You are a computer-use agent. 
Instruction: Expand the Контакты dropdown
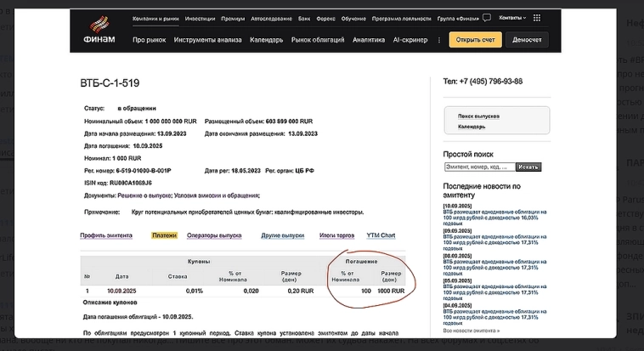512,18
